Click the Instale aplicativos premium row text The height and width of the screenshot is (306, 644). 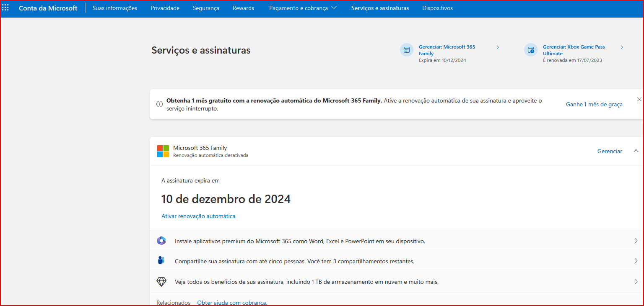pyautogui.click(x=300, y=241)
